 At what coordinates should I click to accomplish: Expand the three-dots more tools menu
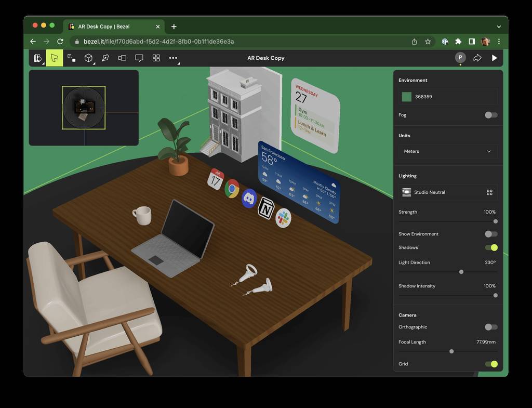[x=173, y=58]
